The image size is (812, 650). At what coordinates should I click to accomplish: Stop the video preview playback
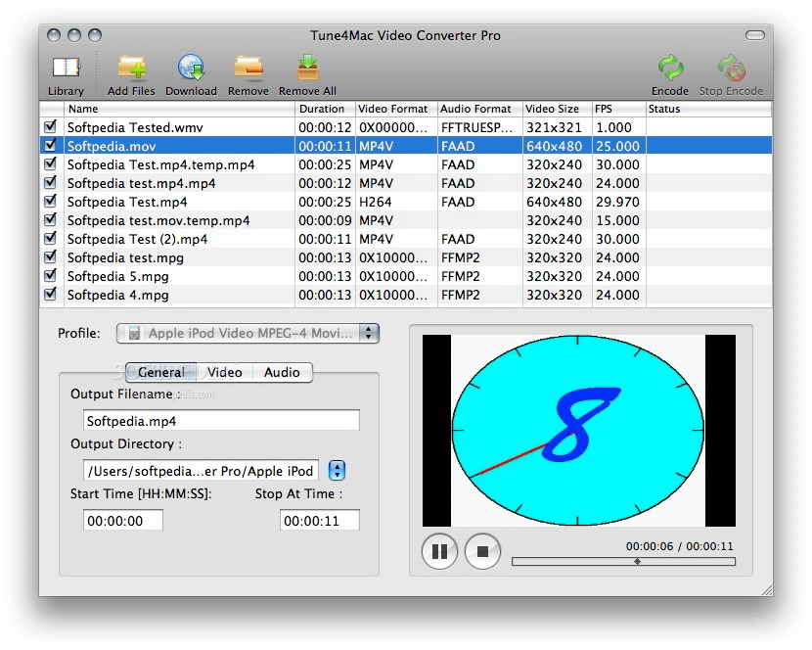[482, 551]
